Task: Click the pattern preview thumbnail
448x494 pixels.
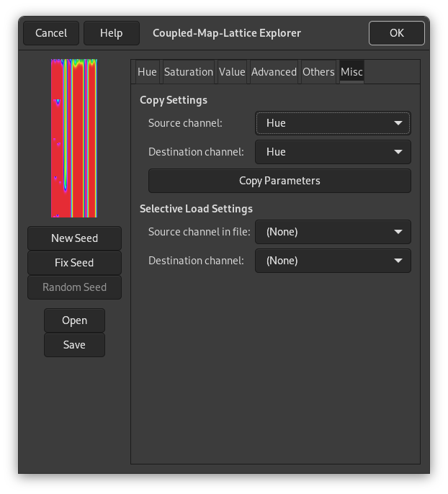Action: point(74,138)
